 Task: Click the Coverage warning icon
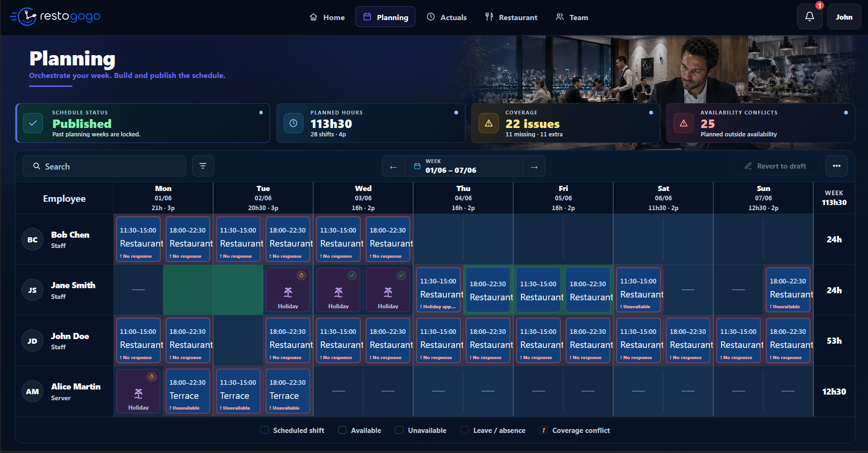pyautogui.click(x=488, y=123)
